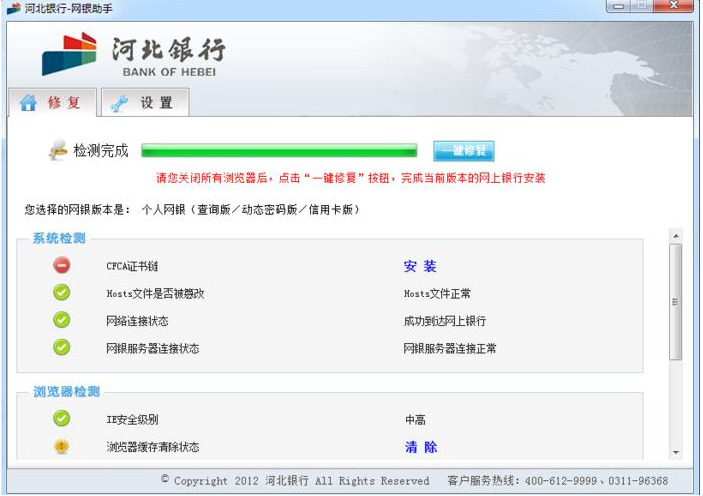Select the 网银服务器连接状态 row label
703x496 pixels.
click(x=153, y=348)
